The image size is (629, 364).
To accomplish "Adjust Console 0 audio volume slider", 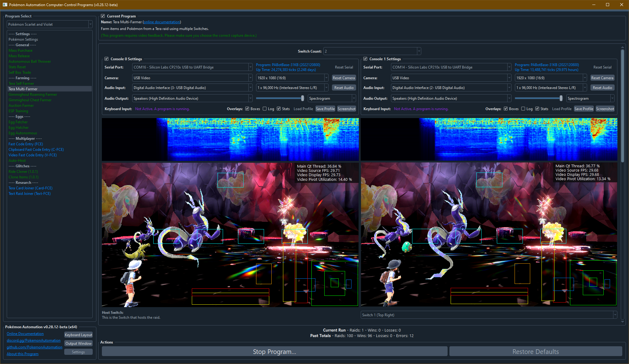I will [302, 98].
